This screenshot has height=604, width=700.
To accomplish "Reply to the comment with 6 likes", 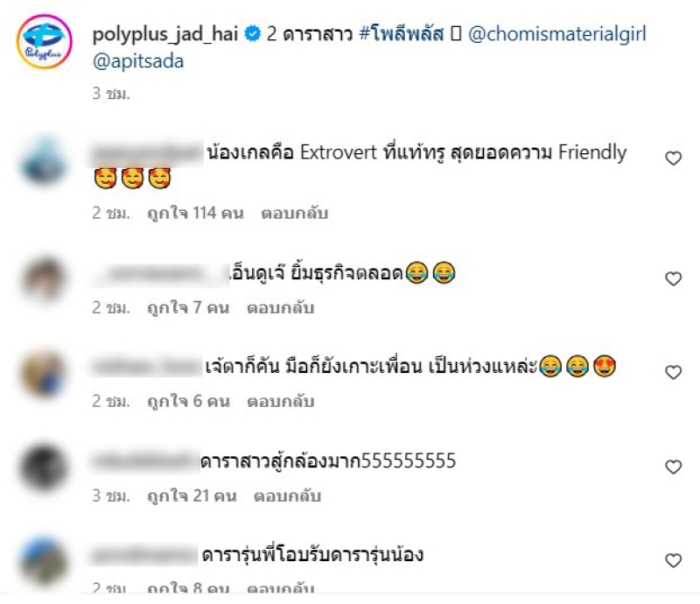I will [281, 401].
